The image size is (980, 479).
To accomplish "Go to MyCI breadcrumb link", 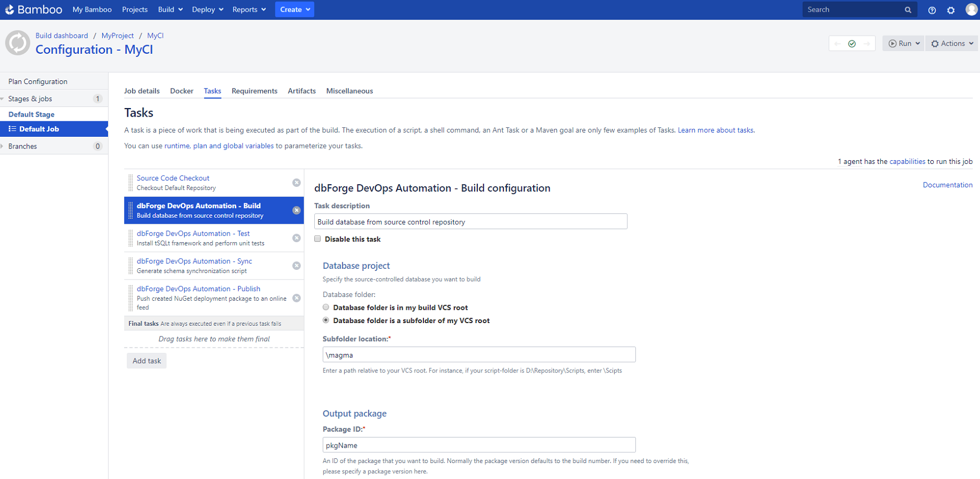I will coord(155,36).
